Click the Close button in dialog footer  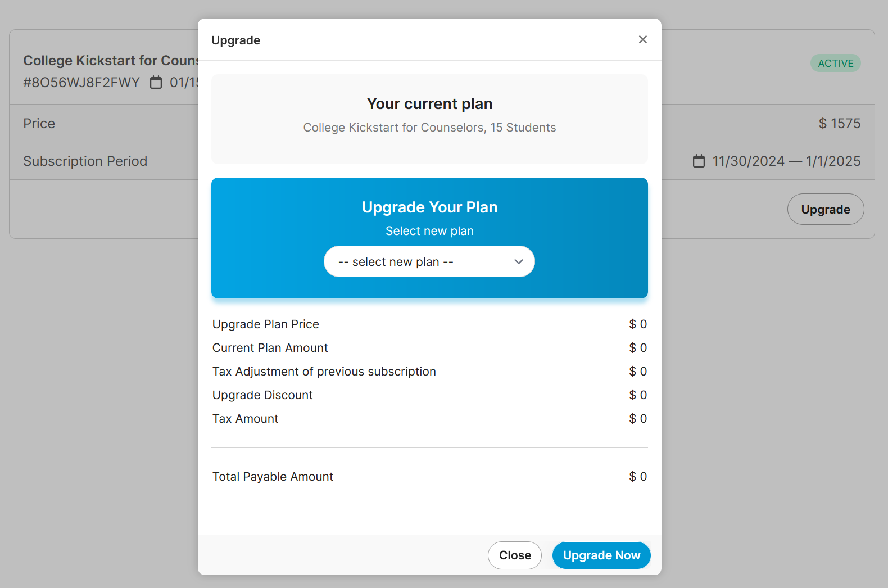[515, 555]
